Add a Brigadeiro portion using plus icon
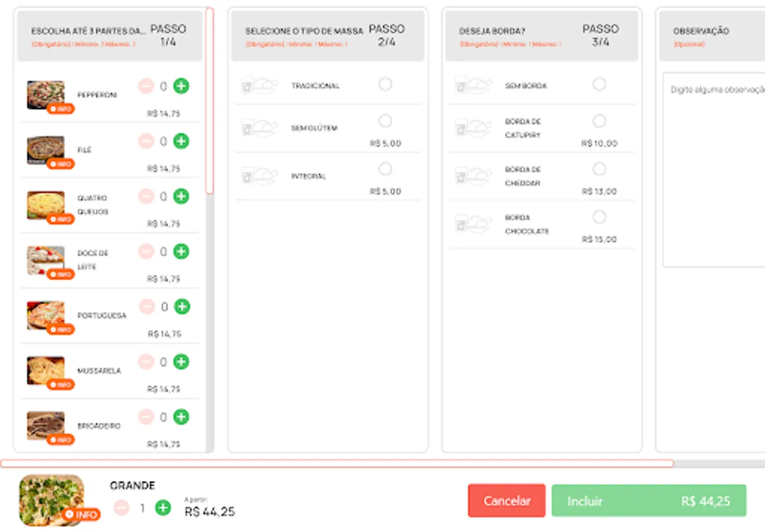Screen dimensions: 765x532 181,417
